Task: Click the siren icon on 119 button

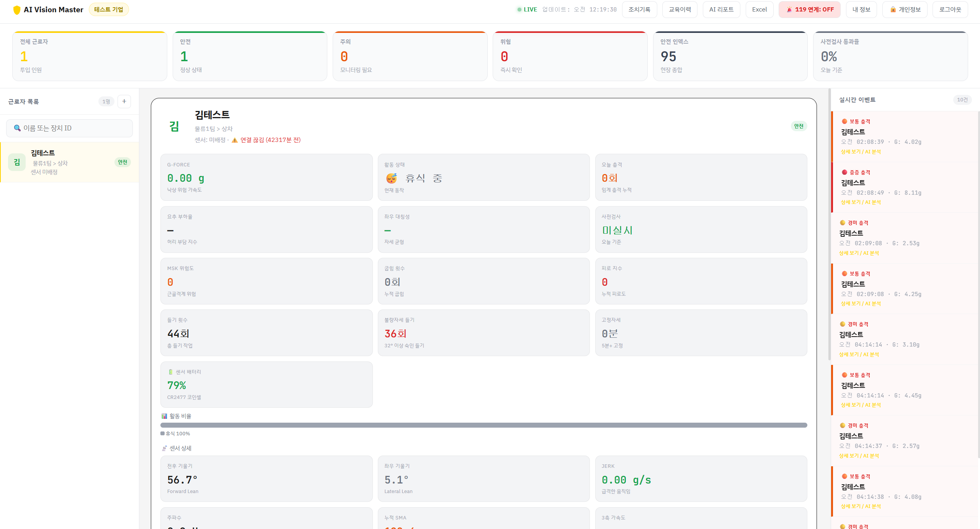Action: point(789,10)
